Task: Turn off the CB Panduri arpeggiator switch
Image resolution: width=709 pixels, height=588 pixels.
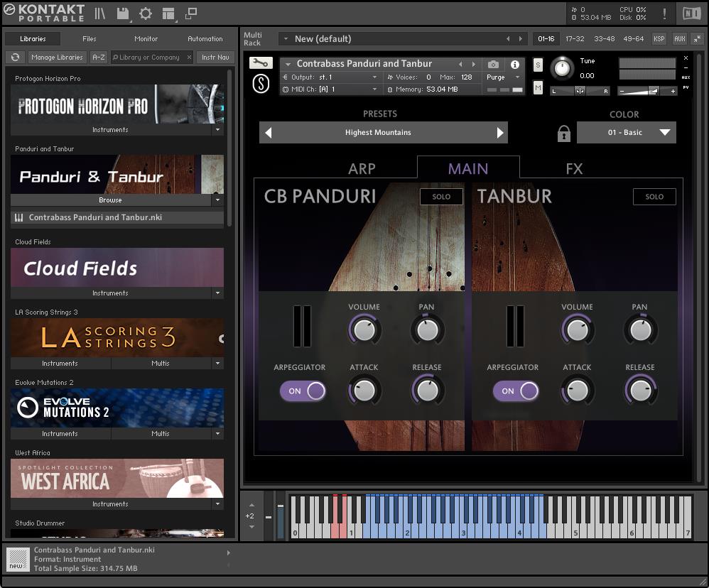Action: [x=303, y=391]
